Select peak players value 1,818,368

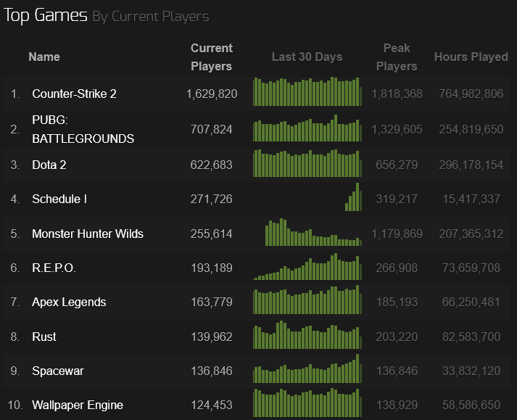coord(397,94)
